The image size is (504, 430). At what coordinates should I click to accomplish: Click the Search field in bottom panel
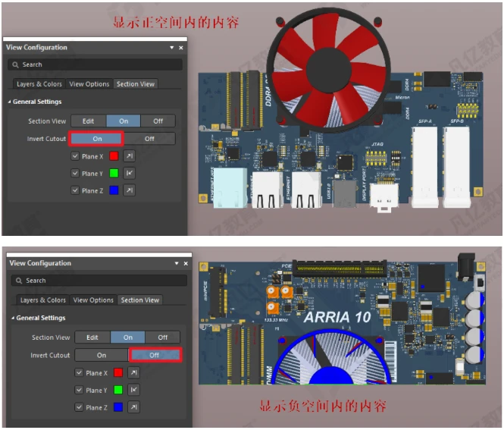point(99,281)
